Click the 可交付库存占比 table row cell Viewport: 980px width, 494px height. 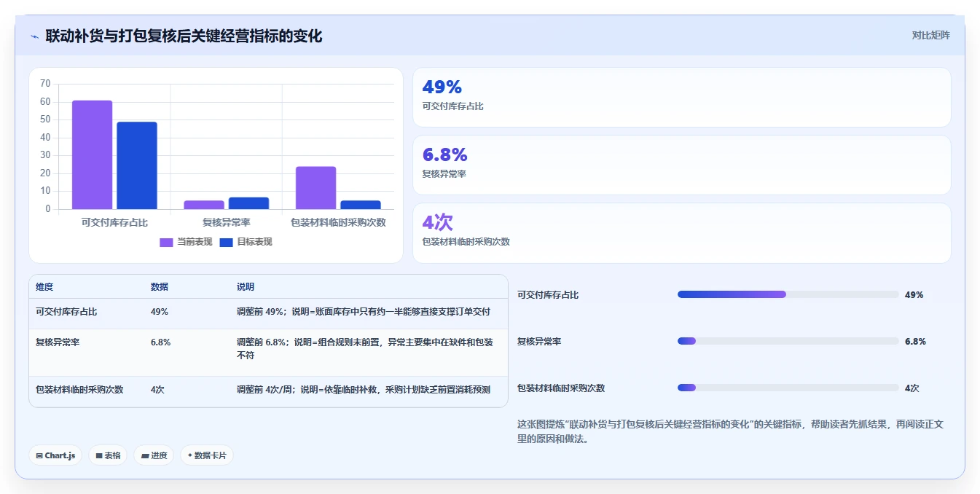(66, 312)
